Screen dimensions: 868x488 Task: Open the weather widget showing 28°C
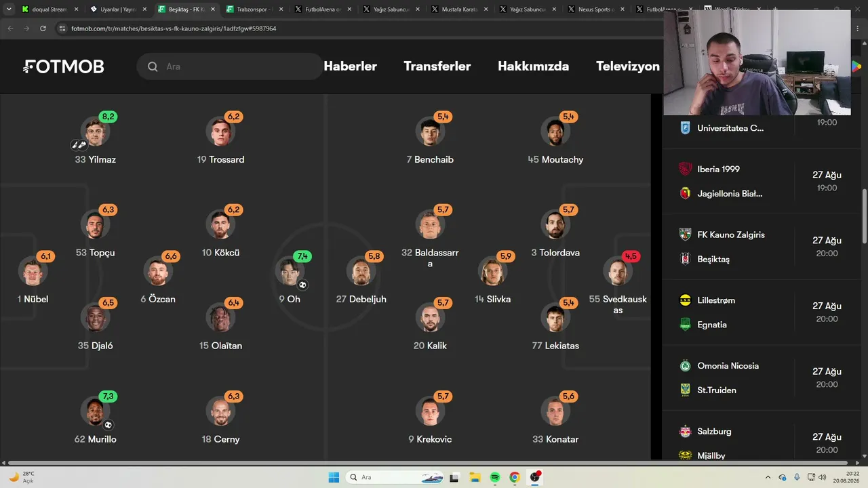point(22,477)
